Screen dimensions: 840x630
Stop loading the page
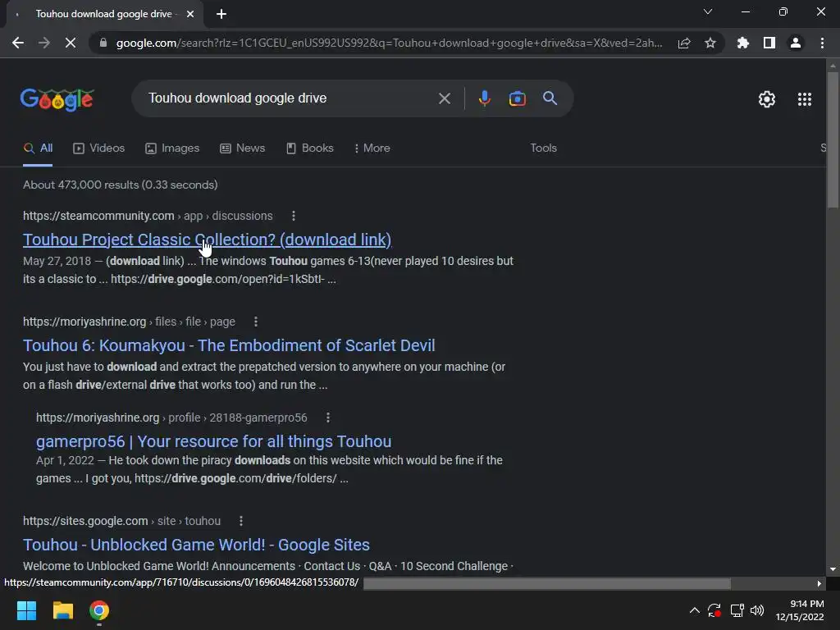pos(71,43)
